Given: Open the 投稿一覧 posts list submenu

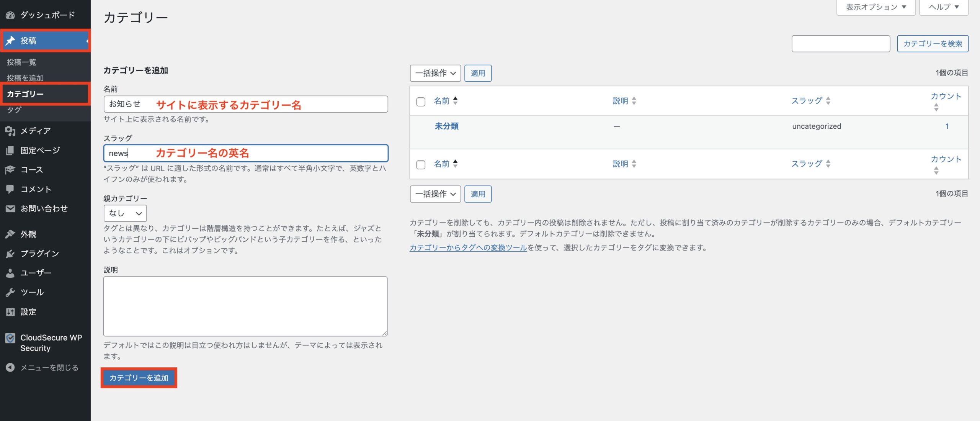Looking at the screenshot, I should pyautogui.click(x=21, y=62).
